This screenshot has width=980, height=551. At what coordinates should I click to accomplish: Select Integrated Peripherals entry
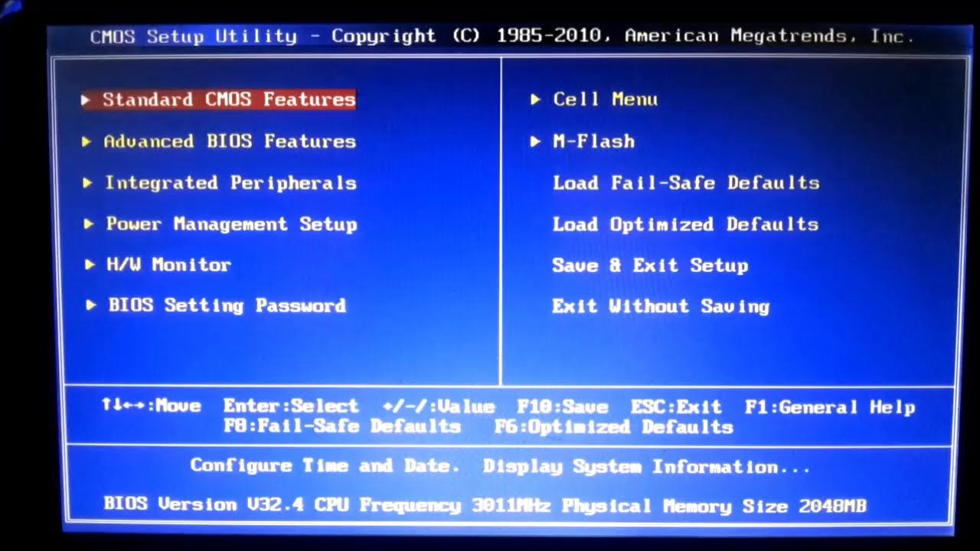[x=230, y=183]
